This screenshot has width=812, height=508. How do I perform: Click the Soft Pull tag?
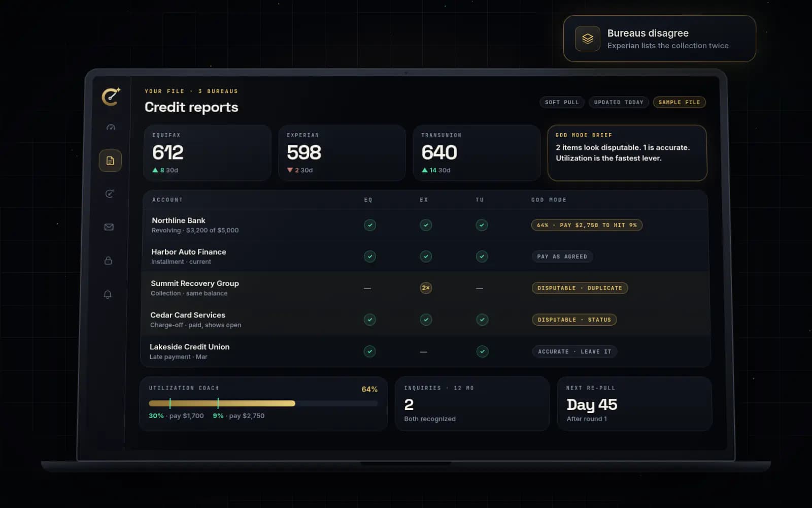pos(562,102)
